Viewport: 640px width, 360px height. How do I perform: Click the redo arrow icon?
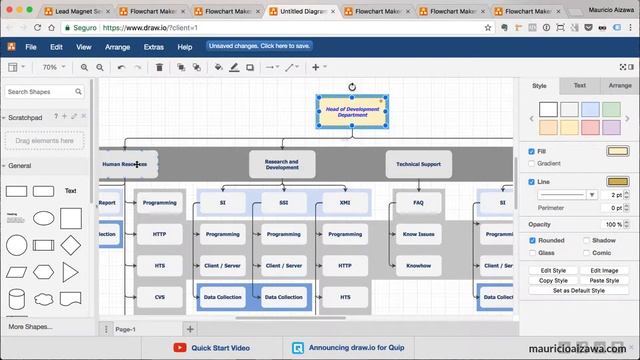pos(138,67)
